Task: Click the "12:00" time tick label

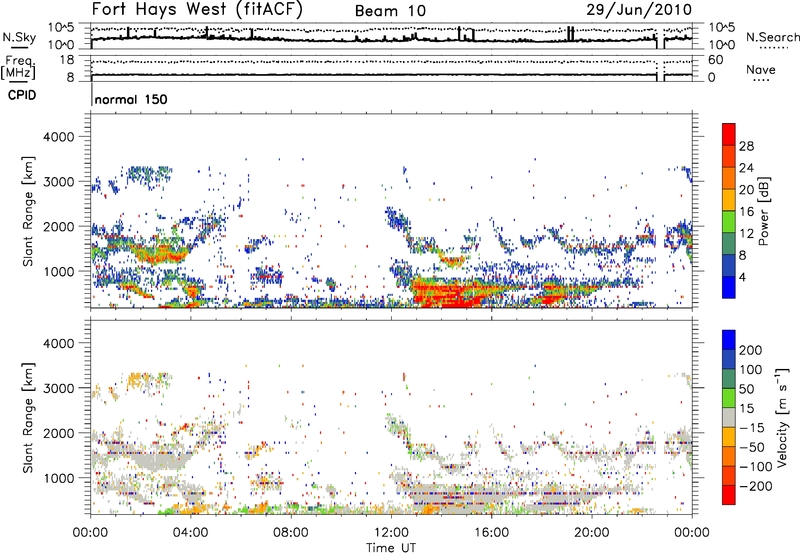Action: pos(391,533)
